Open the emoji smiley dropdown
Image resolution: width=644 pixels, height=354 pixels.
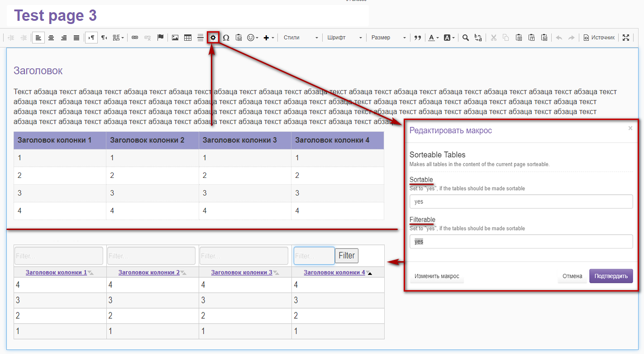pos(253,38)
